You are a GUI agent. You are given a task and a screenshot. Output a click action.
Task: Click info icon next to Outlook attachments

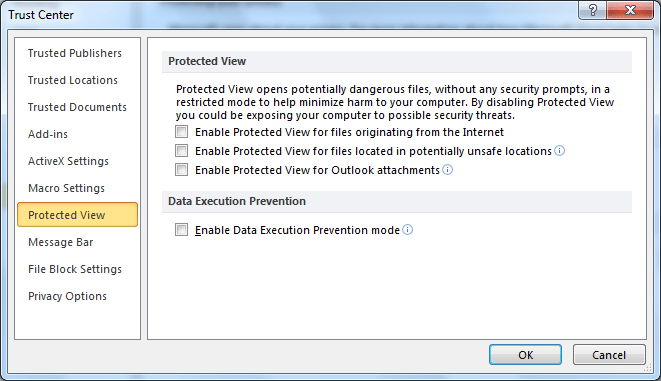447,169
